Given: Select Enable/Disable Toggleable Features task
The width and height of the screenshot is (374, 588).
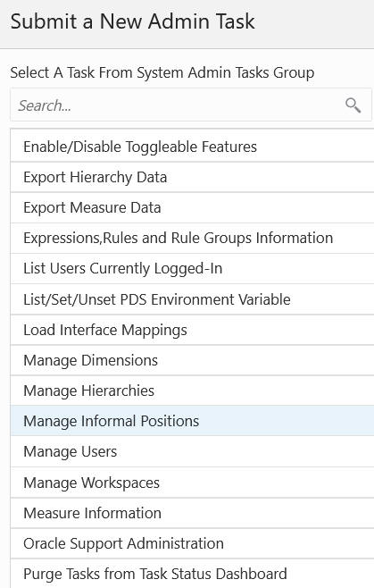Looking at the screenshot, I should 192,147.
